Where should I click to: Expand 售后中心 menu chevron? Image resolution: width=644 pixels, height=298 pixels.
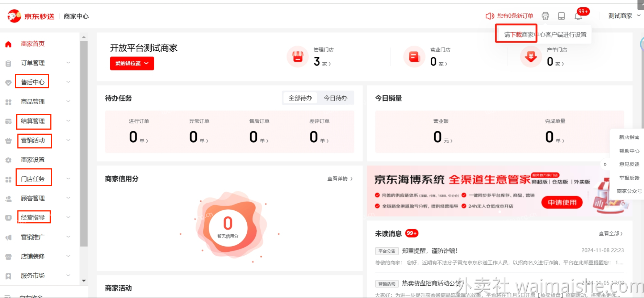(x=68, y=82)
